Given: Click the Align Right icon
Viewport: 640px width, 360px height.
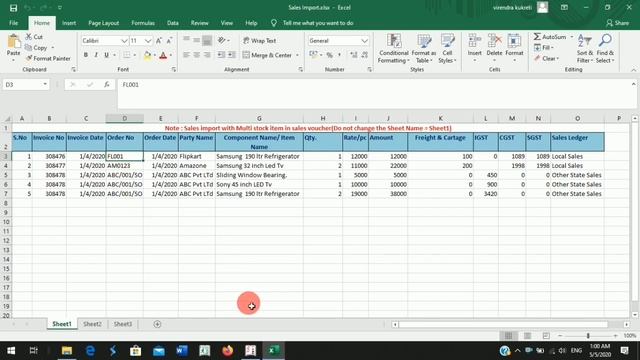Looking at the screenshot, I should 207,55.
